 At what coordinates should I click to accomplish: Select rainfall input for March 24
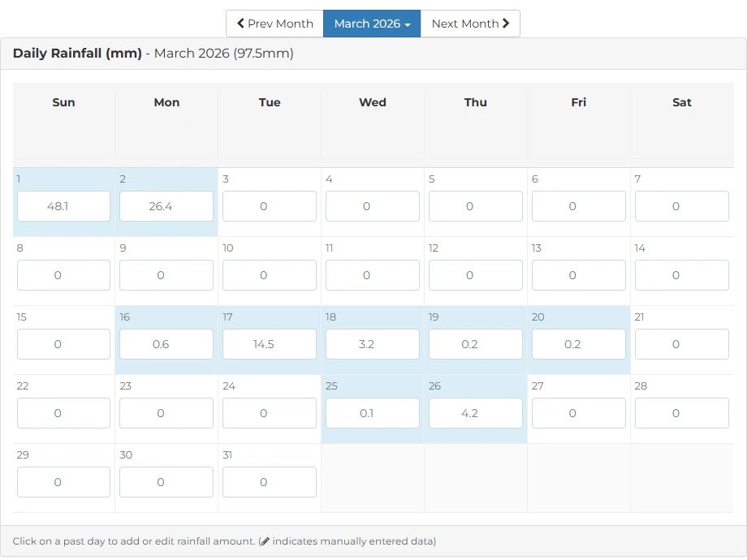(270, 413)
